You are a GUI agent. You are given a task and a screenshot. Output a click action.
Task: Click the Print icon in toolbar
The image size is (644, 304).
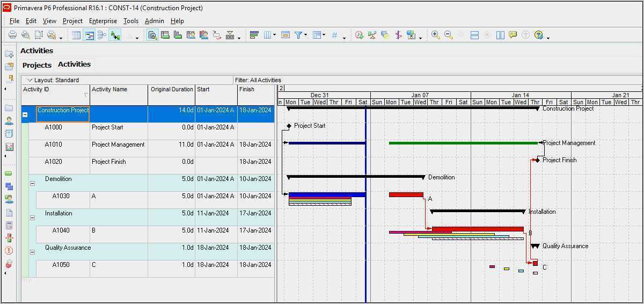[12, 35]
